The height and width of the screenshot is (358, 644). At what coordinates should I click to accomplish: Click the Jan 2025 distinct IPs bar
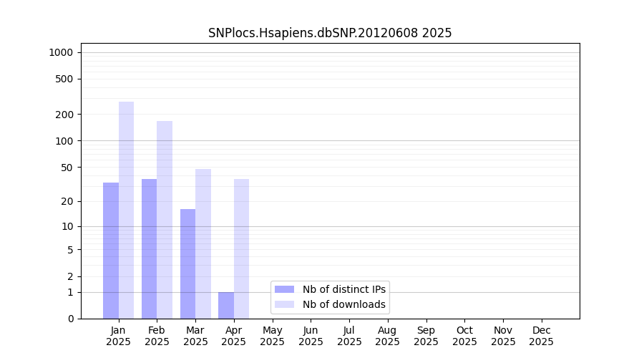pyautogui.click(x=111, y=251)
